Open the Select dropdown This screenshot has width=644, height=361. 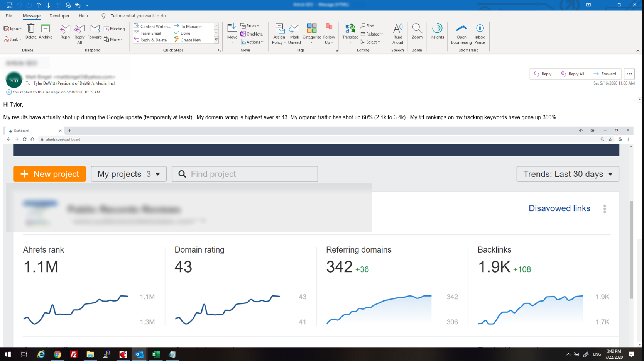[370, 42]
